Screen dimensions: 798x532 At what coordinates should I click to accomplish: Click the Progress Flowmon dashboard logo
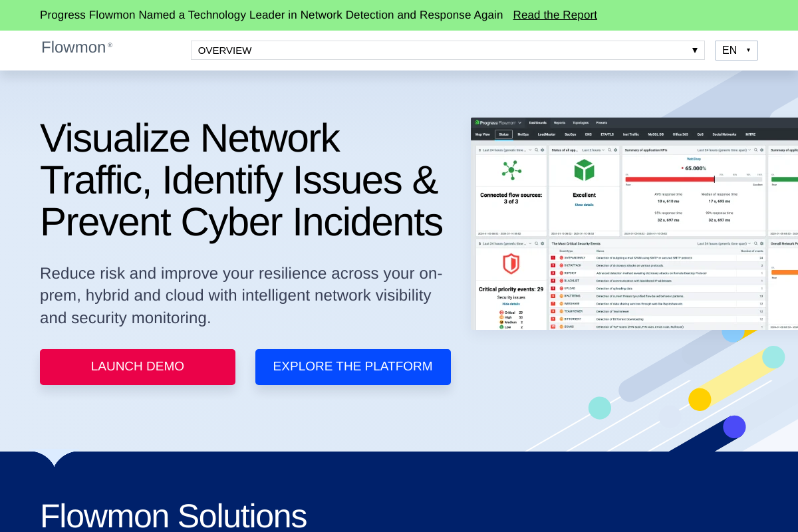(495, 122)
